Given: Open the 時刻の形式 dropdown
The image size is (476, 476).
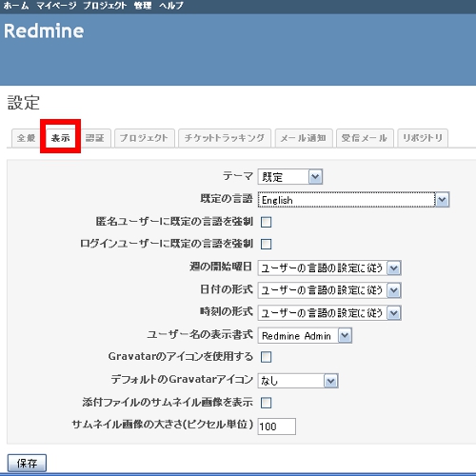Looking at the screenshot, I should click(329, 313).
